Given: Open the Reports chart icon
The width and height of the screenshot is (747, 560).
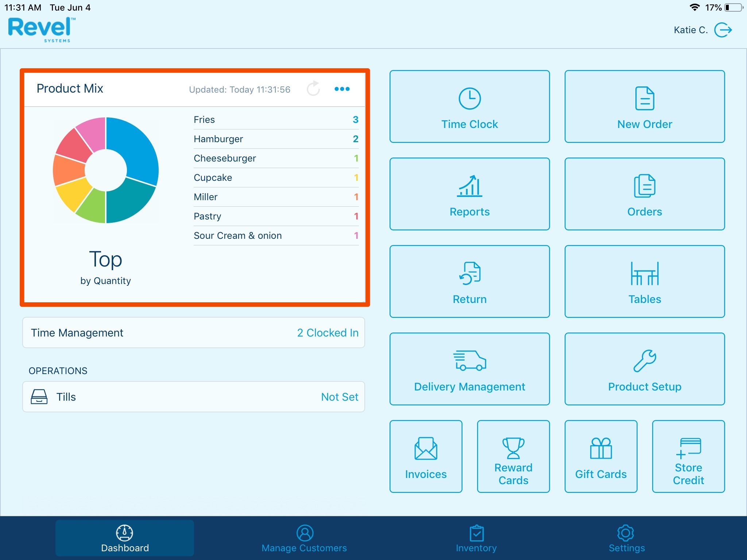Looking at the screenshot, I should coord(469,186).
